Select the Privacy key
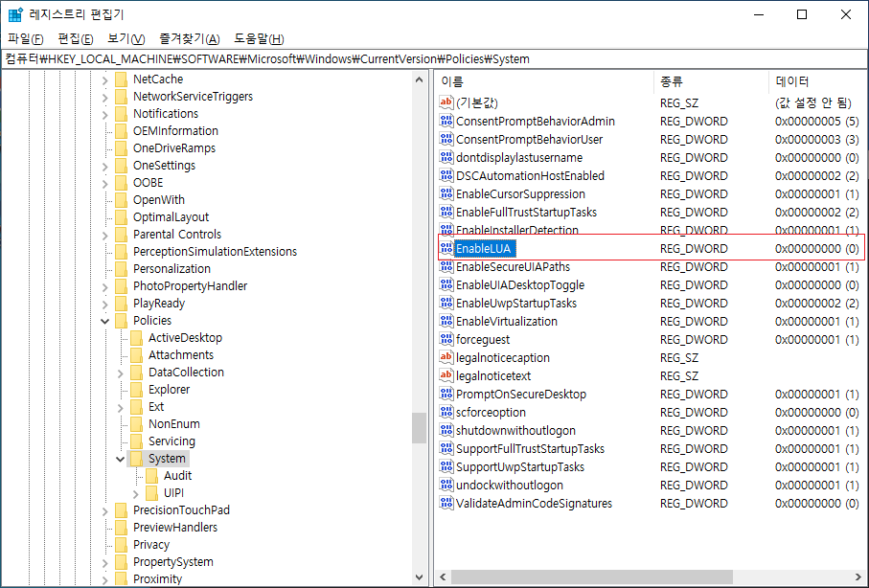This screenshot has height=588, width=869. 151,545
